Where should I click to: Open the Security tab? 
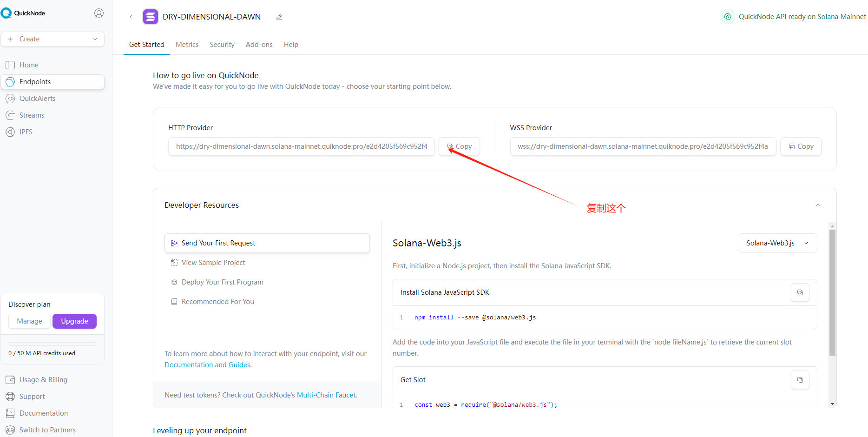pos(222,45)
